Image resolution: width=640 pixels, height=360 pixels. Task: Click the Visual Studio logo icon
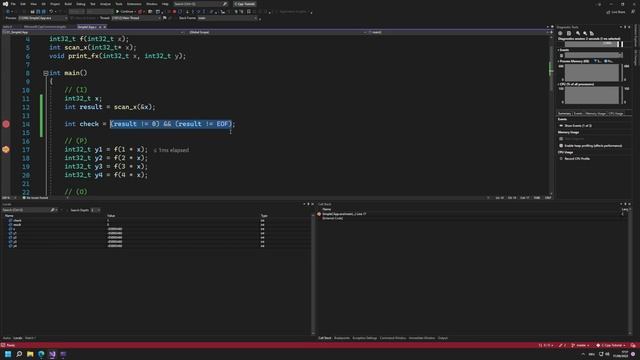tap(5, 4)
